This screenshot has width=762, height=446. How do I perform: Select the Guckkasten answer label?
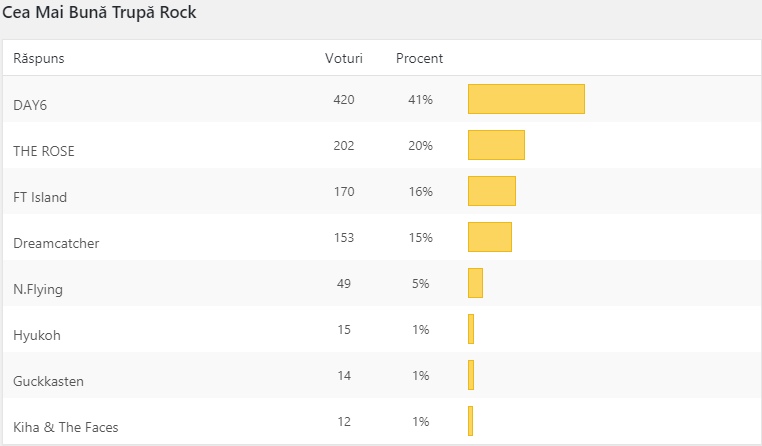(48, 381)
